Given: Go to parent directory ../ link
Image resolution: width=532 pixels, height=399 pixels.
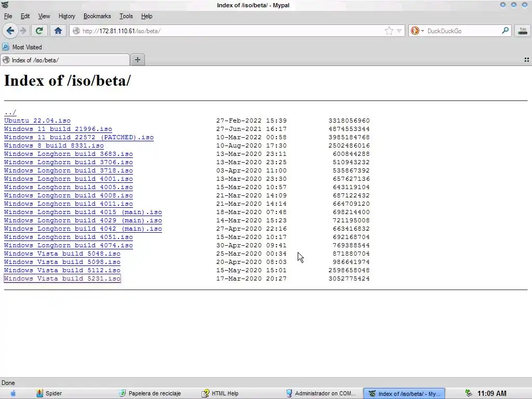Looking at the screenshot, I should tap(10, 112).
